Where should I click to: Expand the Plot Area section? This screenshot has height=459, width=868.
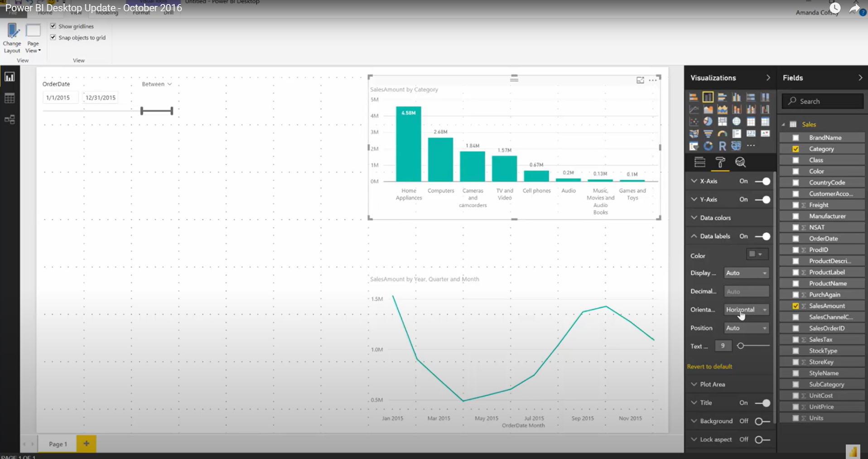coord(712,384)
